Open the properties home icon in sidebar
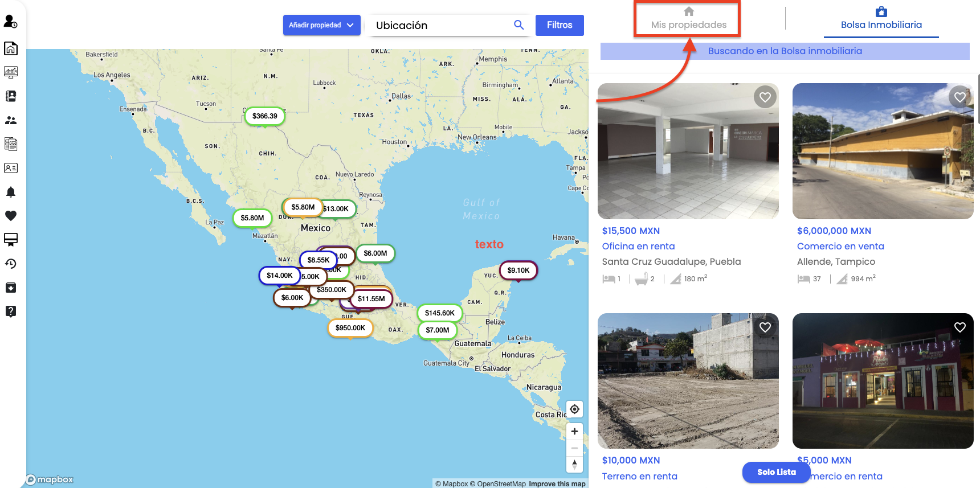Screen dimensions: 980x488 (10, 48)
